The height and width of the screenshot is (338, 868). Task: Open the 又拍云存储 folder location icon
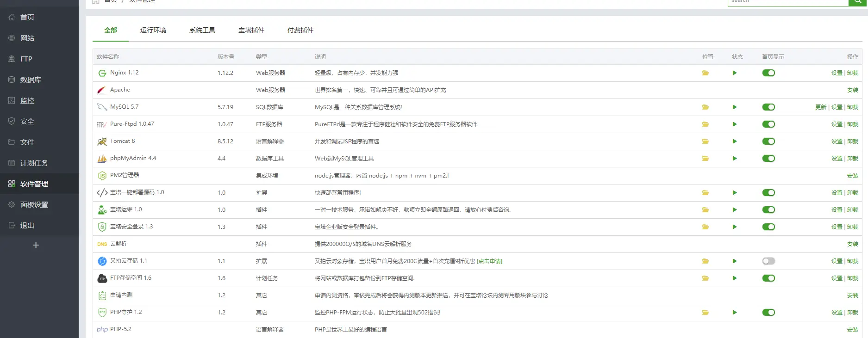(706, 261)
